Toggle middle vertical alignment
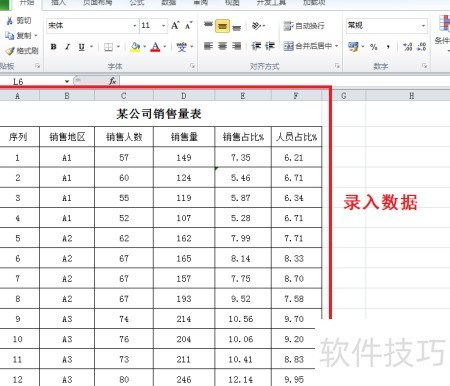The width and height of the screenshot is (450, 386). click(x=222, y=26)
